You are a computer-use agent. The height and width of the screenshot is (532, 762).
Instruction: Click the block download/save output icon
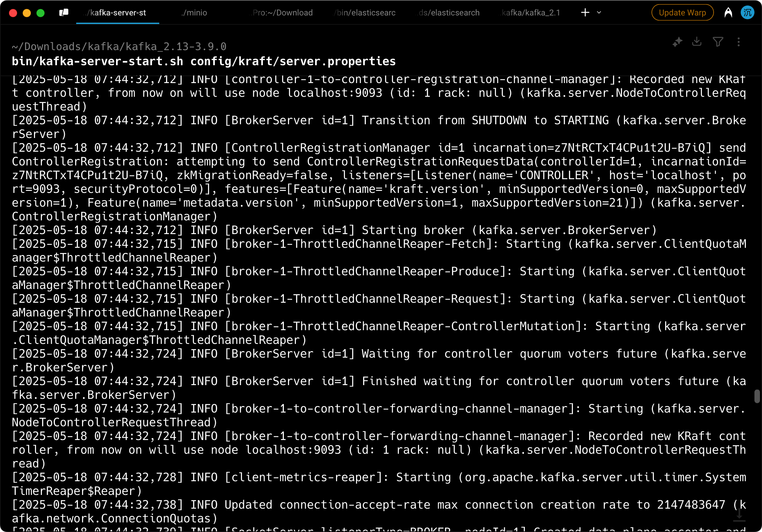click(697, 42)
